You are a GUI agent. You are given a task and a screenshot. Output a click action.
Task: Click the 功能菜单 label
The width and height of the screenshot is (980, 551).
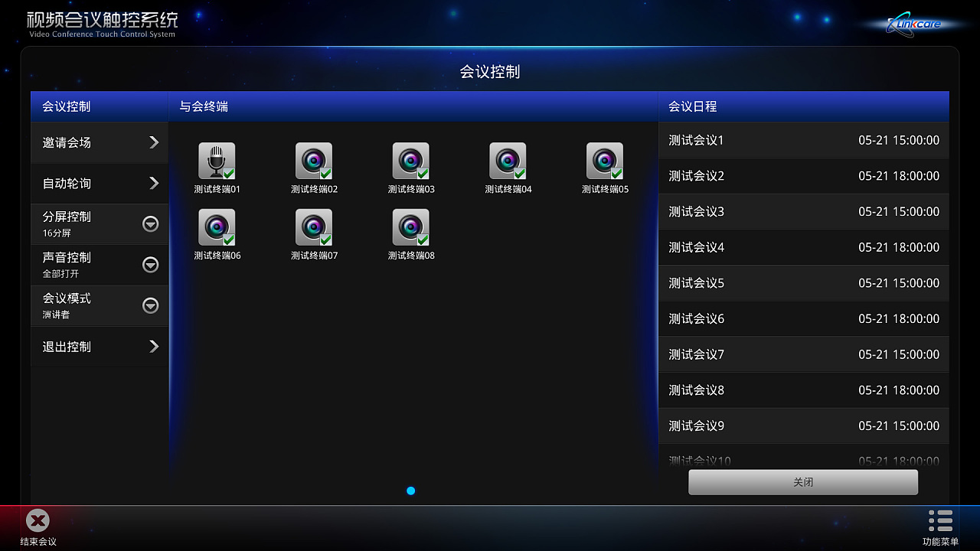coord(940,542)
